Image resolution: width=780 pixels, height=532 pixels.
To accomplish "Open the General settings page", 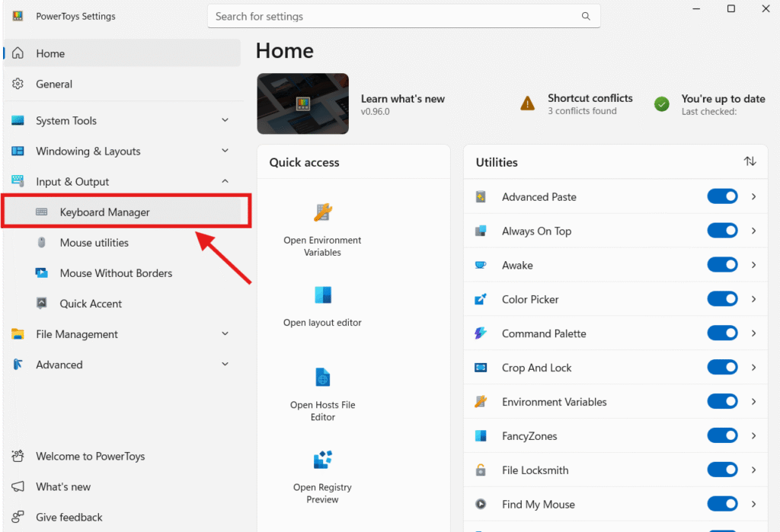I will point(54,84).
